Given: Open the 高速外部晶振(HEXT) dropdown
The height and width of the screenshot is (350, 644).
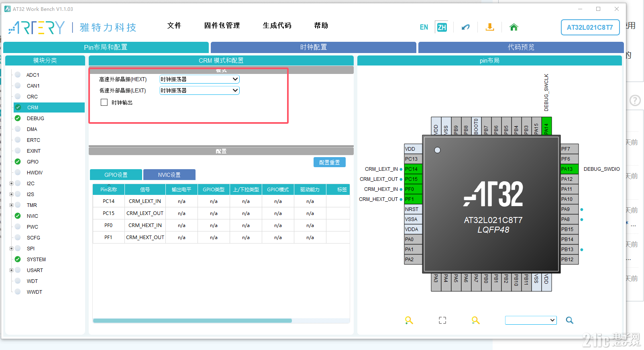Looking at the screenshot, I should click(x=200, y=79).
